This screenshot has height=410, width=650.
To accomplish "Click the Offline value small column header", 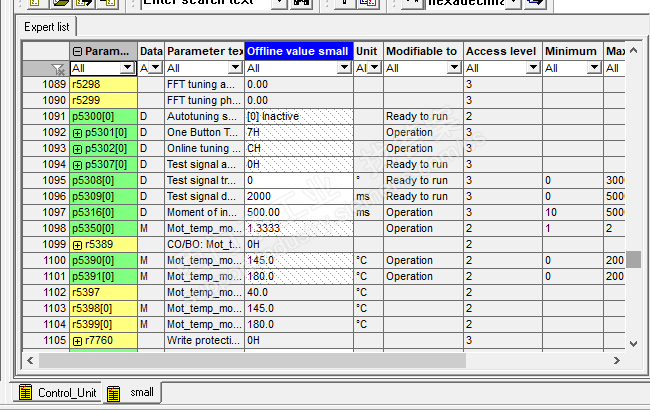I will point(299,51).
